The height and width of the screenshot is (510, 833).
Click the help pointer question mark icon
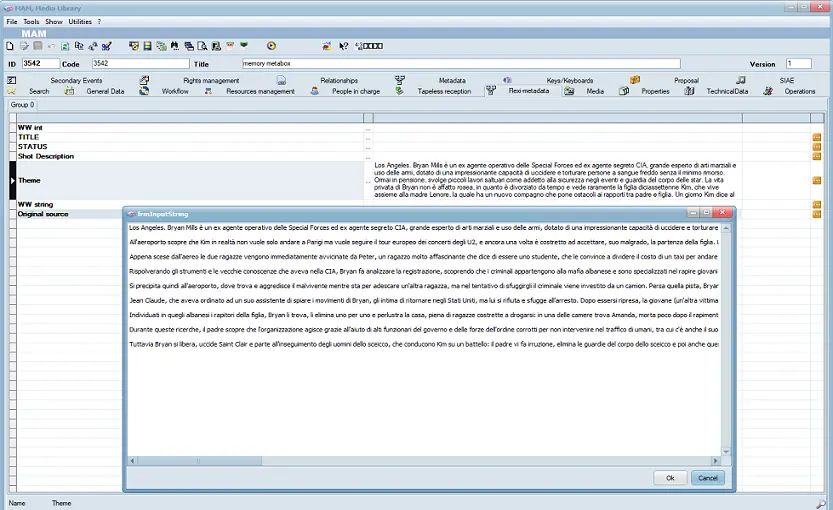click(343, 46)
